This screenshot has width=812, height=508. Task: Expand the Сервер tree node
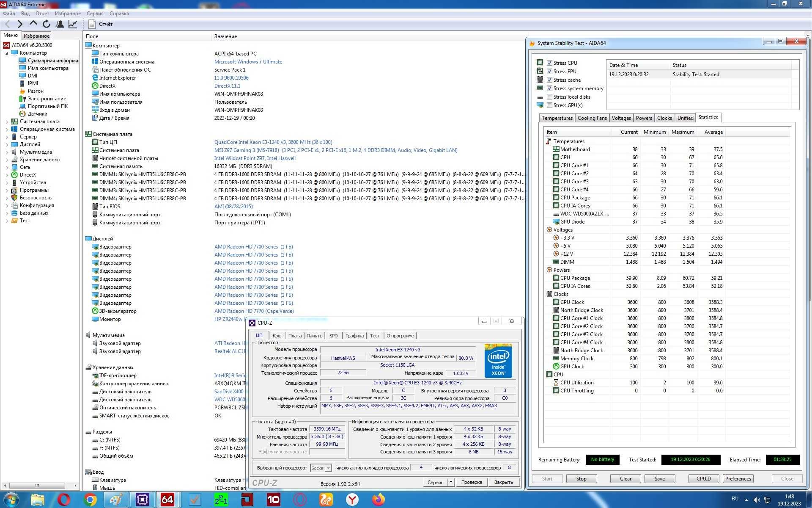[x=7, y=137]
